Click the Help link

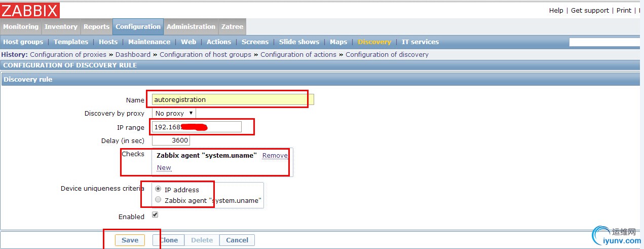556,10
